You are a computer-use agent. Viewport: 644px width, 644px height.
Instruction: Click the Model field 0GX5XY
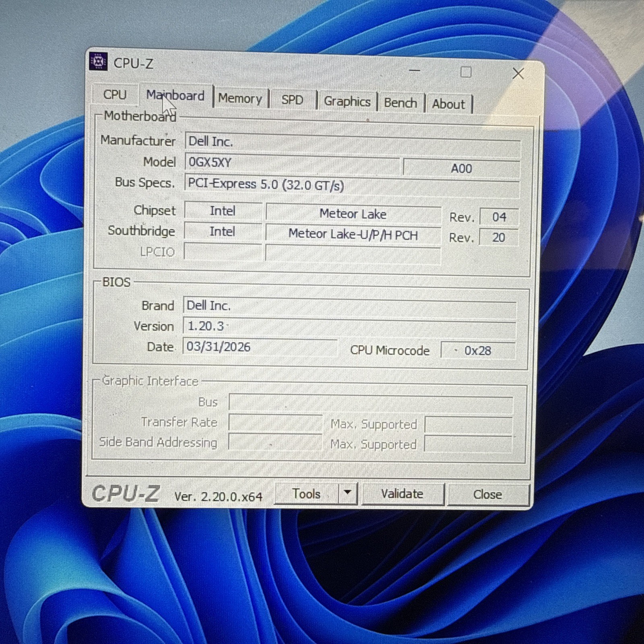coord(292,163)
